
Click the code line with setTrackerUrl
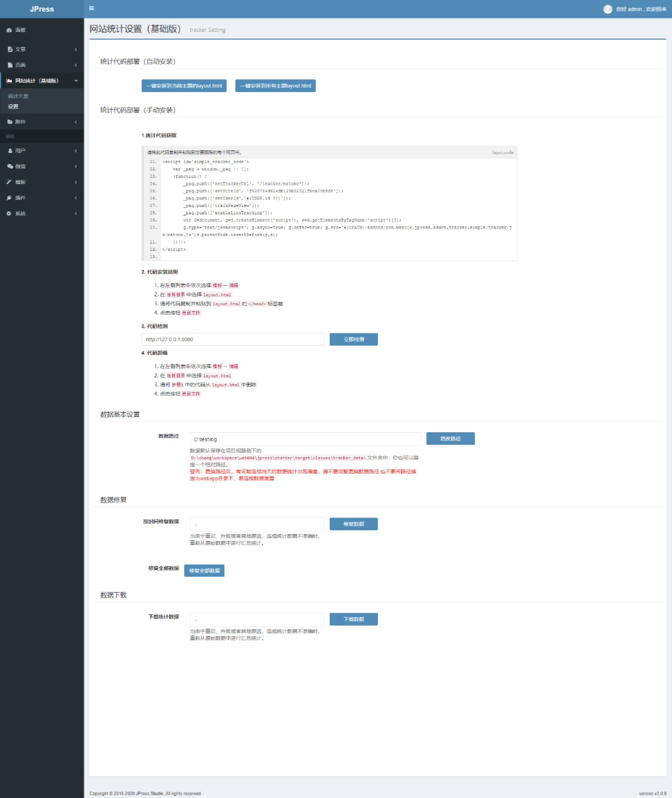point(246,183)
